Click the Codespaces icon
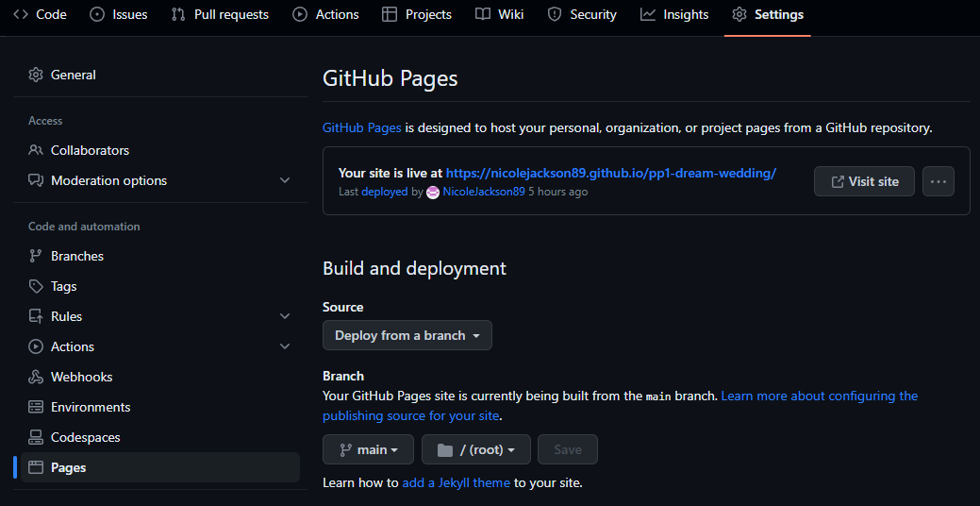 point(36,437)
